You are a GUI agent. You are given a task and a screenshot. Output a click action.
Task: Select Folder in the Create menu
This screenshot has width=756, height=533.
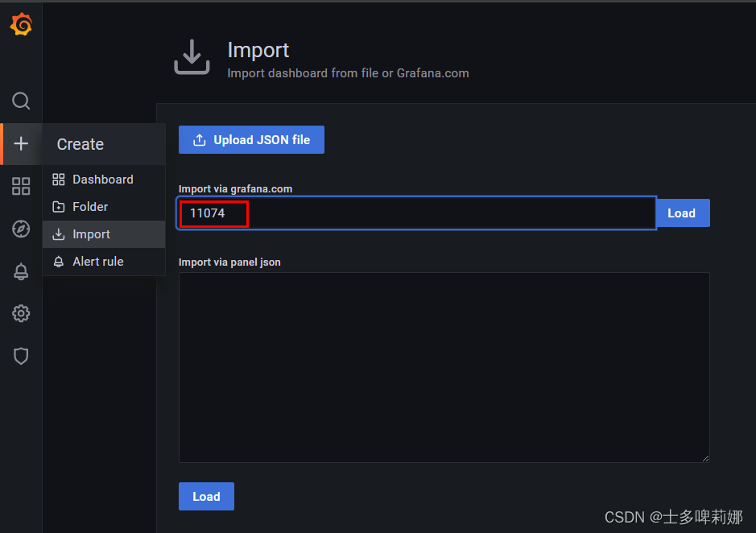coord(104,207)
